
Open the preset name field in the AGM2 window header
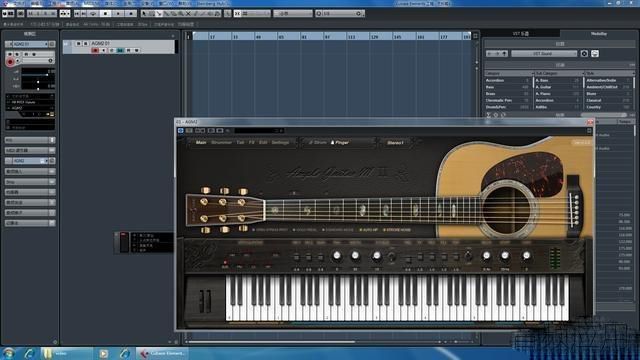(x=259, y=131)
